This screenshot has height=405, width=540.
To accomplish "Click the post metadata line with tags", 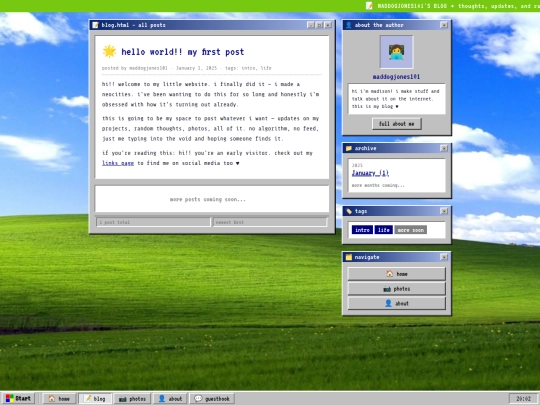I will [x=187, y=68].
